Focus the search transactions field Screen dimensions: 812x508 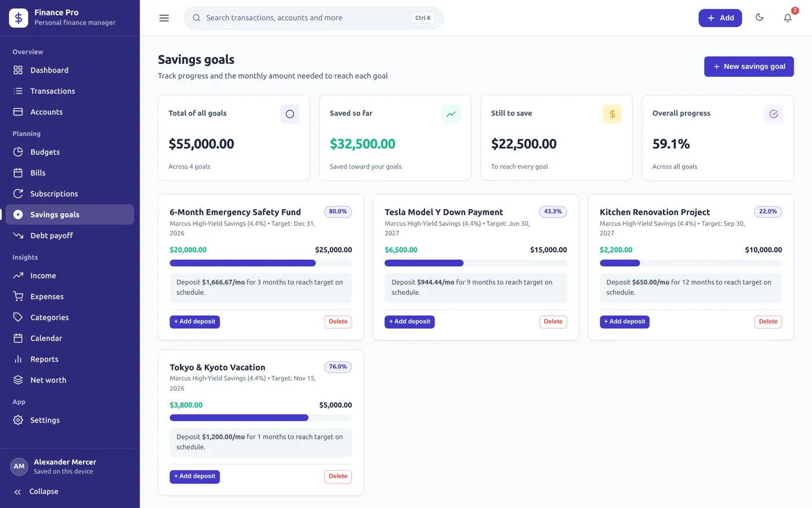point(313,18)
